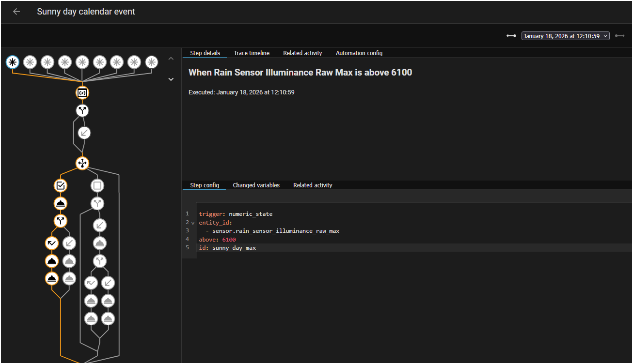633x364 pixels.
Task: Open the lower Related activity tab
Action: tap(313, 185)
